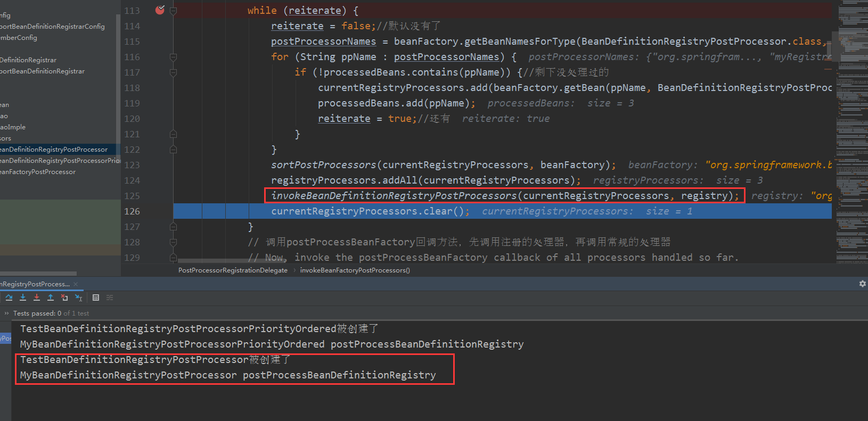Viewport: 868px width, 421px height.
Task: Click the Step Into debug icon
Action: [23, 298]
